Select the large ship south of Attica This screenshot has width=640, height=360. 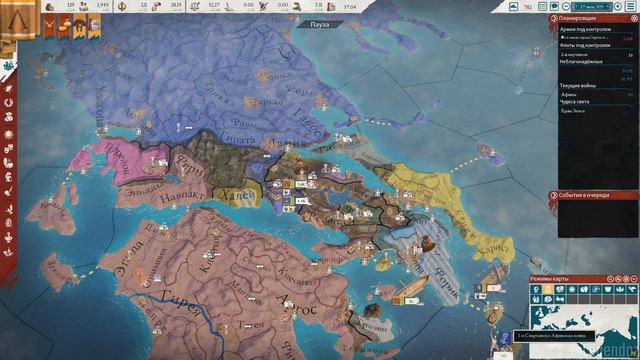pos(412,287)
